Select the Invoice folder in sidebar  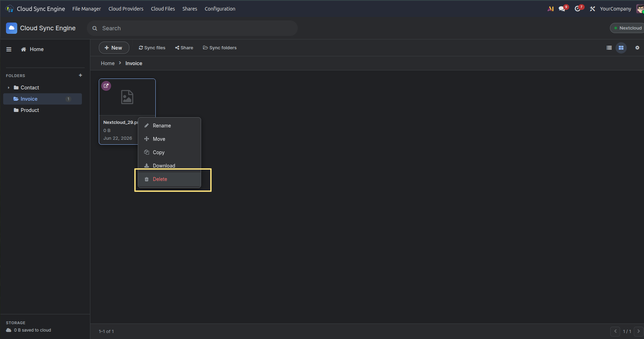[x=43, y=99]
